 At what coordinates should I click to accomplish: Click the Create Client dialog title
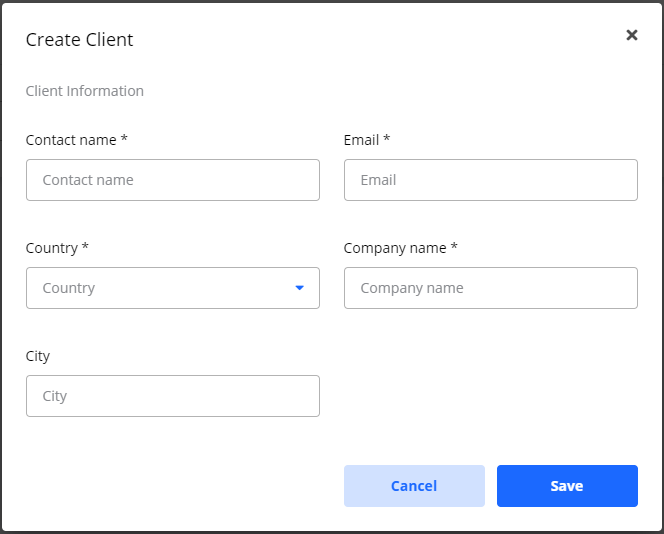(x=79, y=40)
